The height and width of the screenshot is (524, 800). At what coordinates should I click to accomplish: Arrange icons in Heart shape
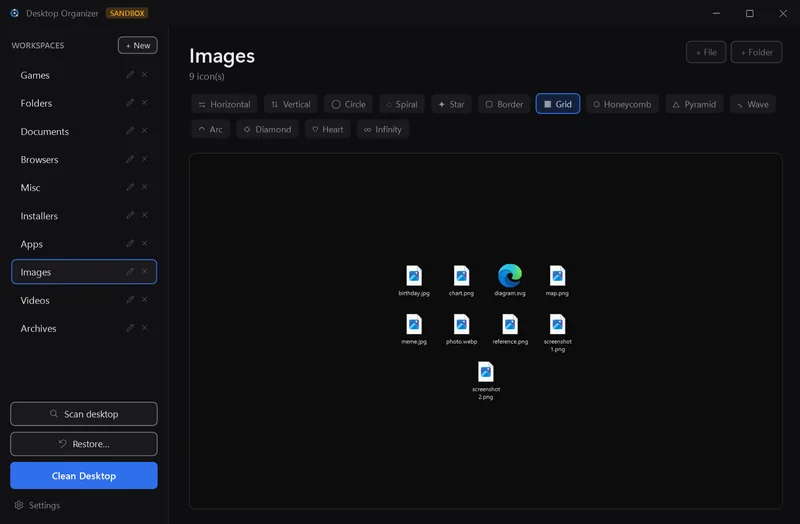click(328, 129)
